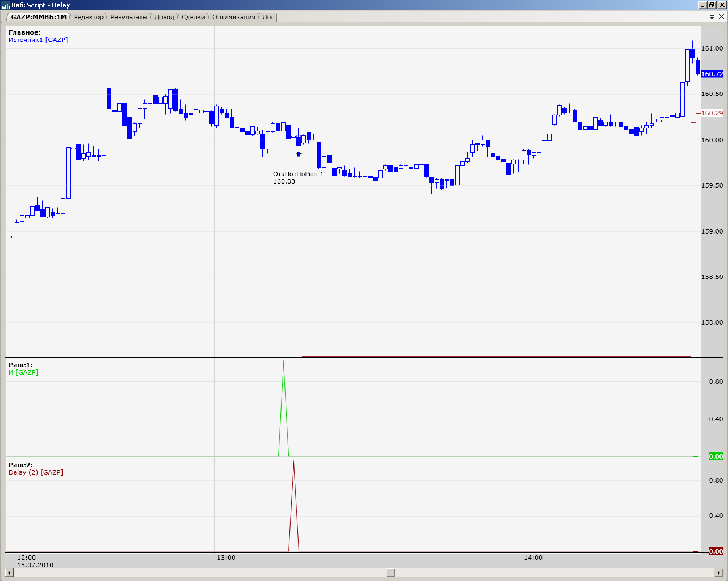Click the Pane2: title
The width and height of the screenshot is (728, 582).
(20, 465)
